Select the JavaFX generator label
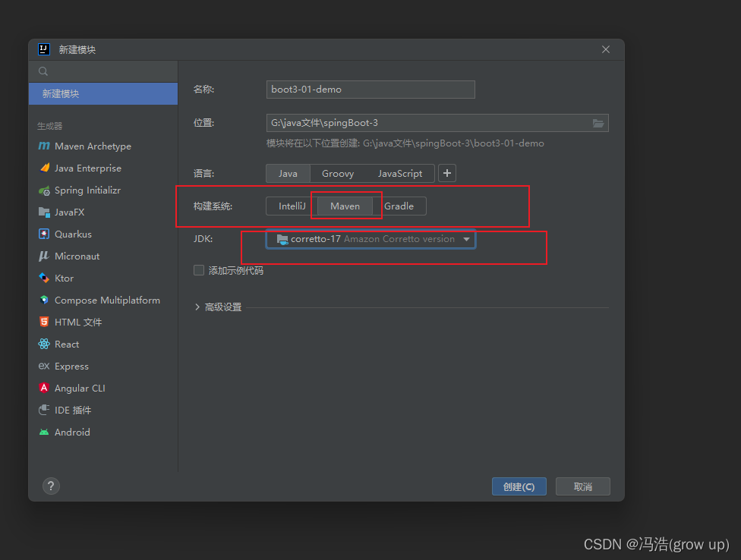The image size is (741, 560). 70,212
